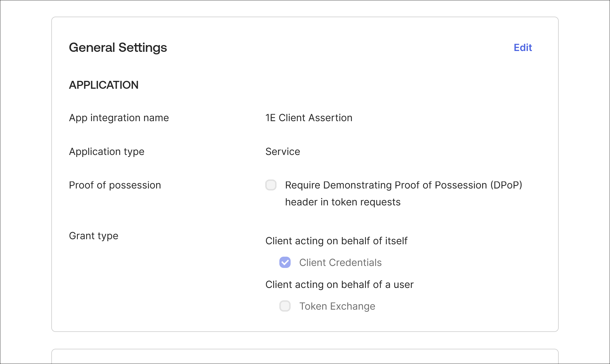
Task: Click the Proof of possession label
Action: (x=115, y=185)
